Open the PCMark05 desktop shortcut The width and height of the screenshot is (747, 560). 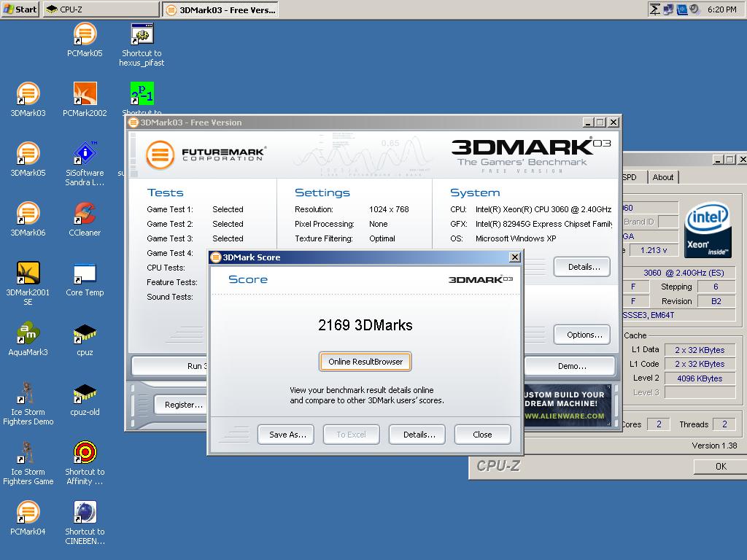point(85,40)
